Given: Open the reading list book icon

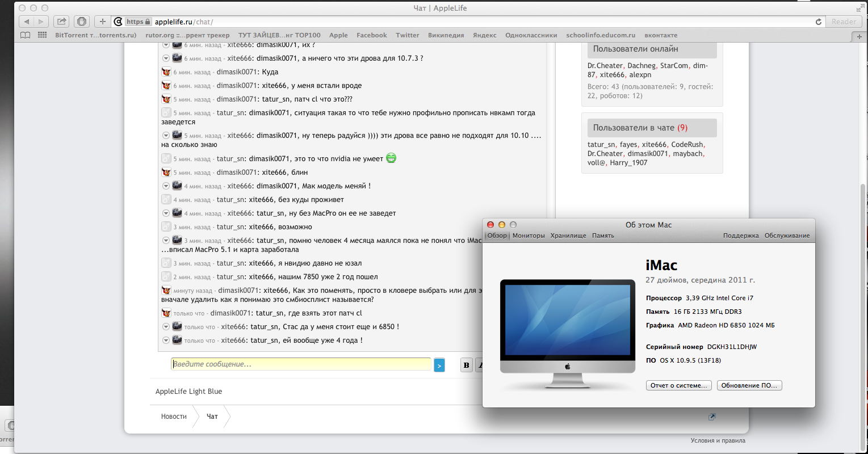Looking at the screenshot, I should click(25, 35).
